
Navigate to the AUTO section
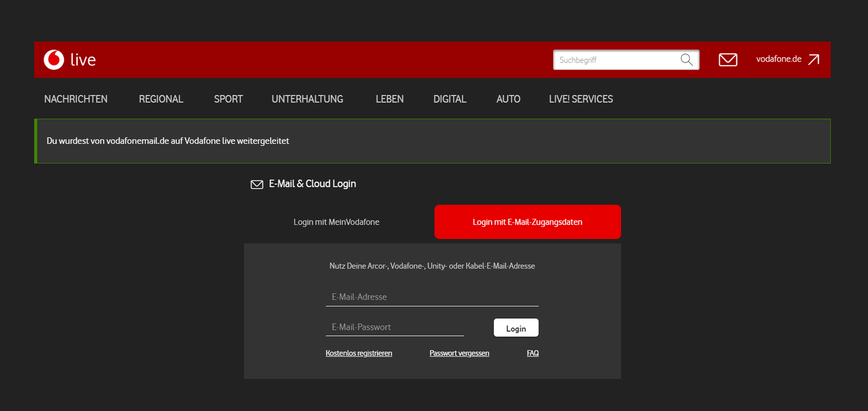(x=508, y=99)
